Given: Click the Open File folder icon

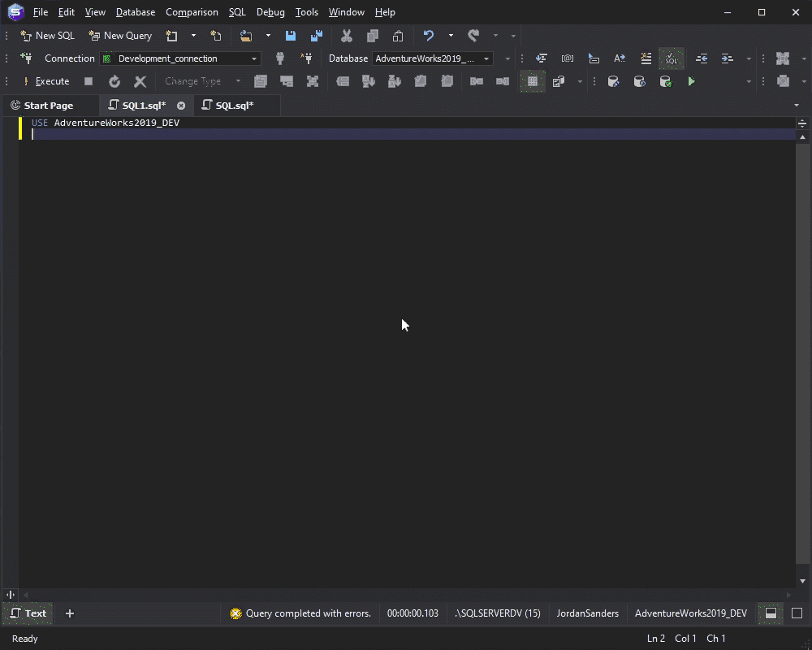Looking at the screenshot, I should coord(246,36).
